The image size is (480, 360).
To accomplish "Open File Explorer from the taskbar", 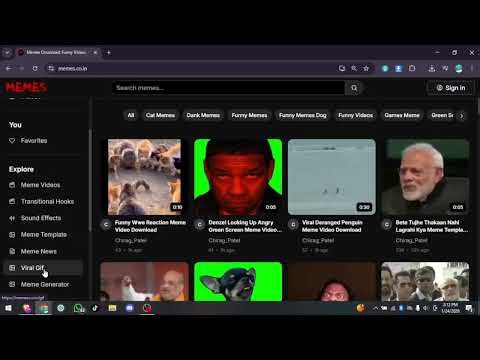I will (112, 308).
